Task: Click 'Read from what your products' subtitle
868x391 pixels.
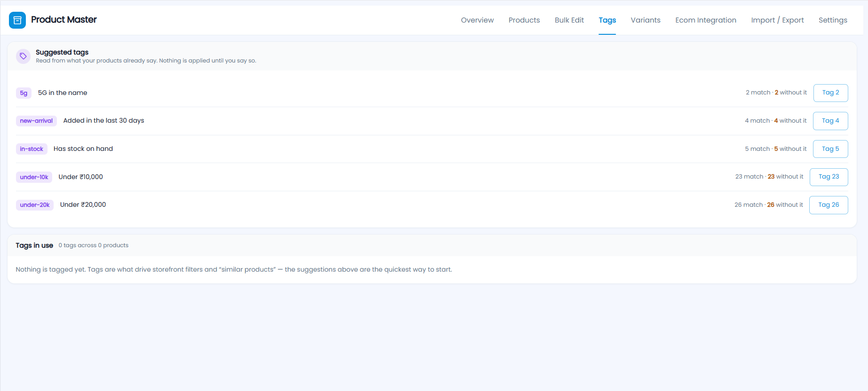Action: point(146,61)
